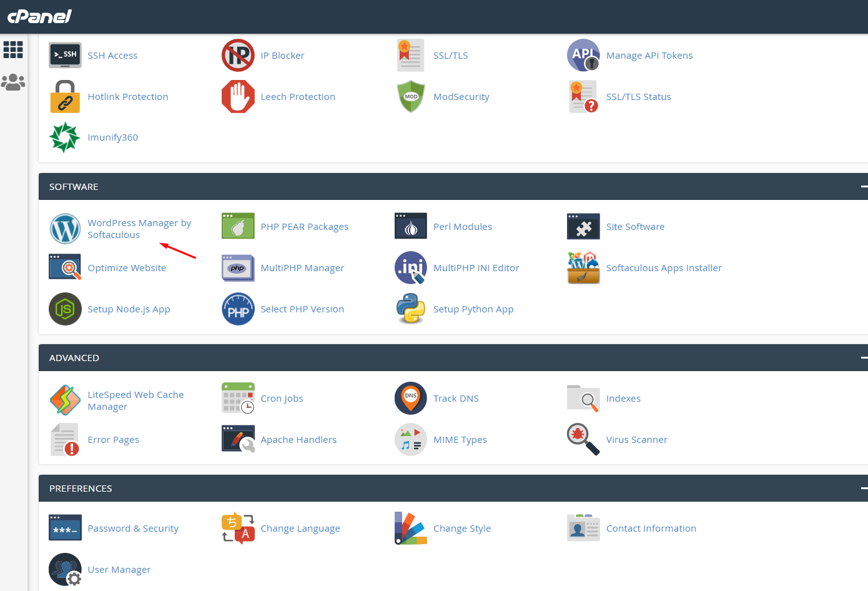Click the cPanel logo
The image size is (868, 591).
pos(39,16)
